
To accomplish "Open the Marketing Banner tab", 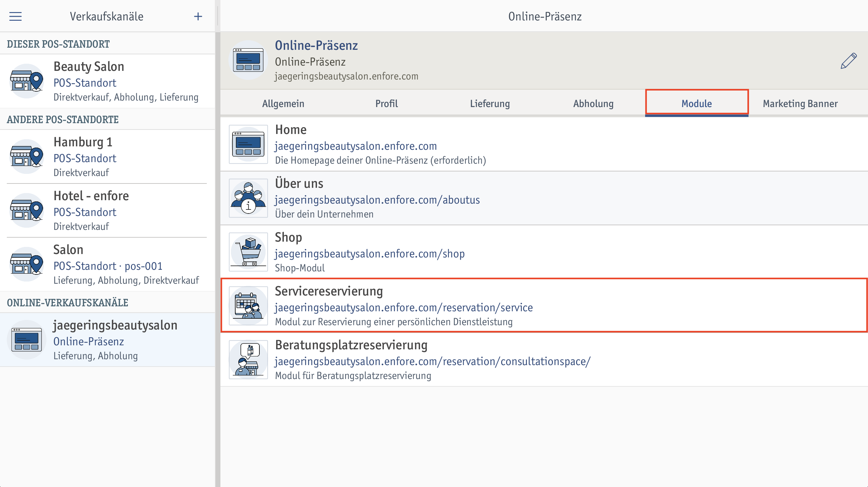I will 800,103.
